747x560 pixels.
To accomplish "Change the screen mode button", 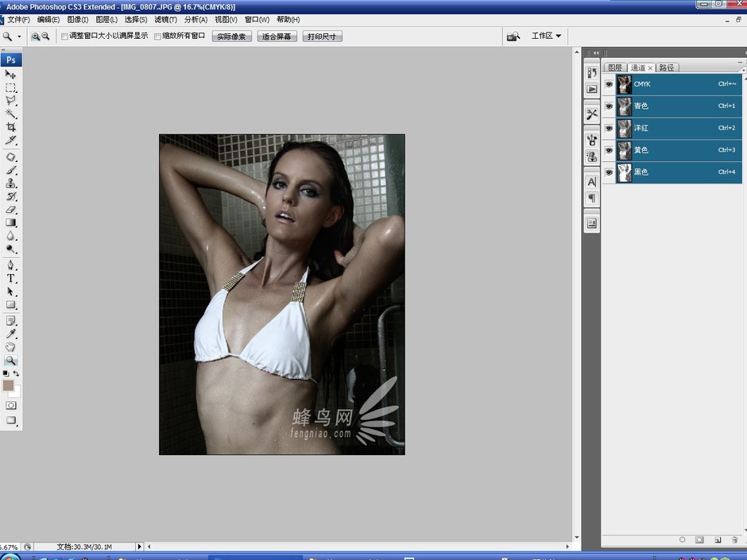I will point(10,420).
